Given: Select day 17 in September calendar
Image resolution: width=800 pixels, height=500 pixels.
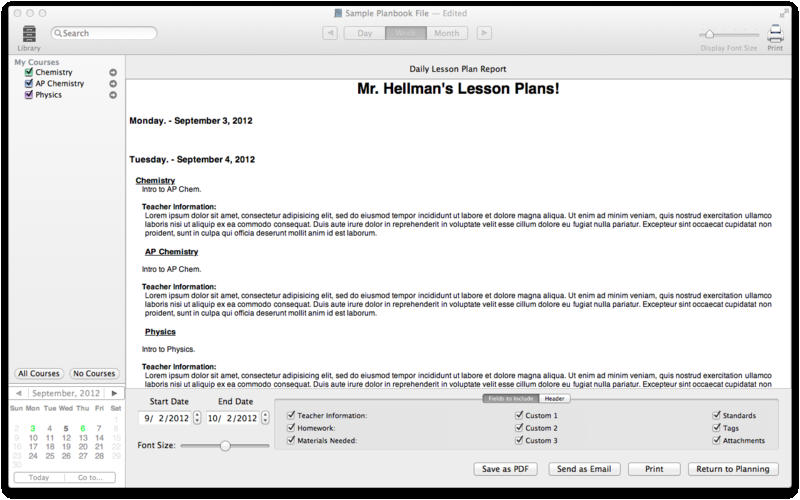Looking at the screenshot, I should [x=33, y=447].
